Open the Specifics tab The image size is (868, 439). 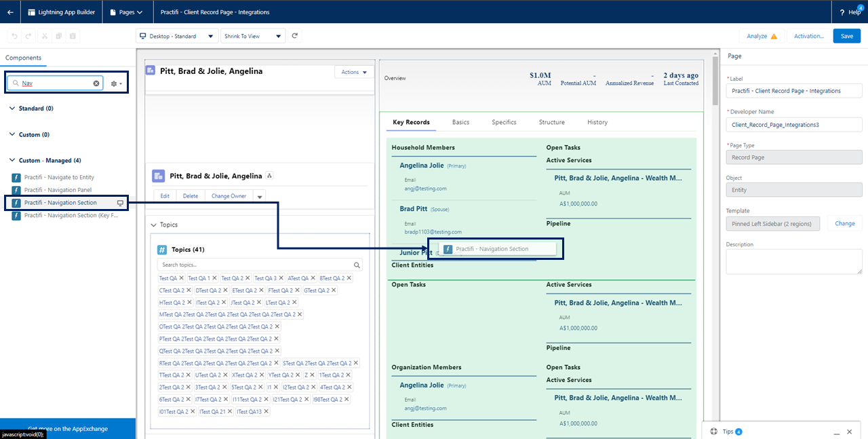(504, 122)
